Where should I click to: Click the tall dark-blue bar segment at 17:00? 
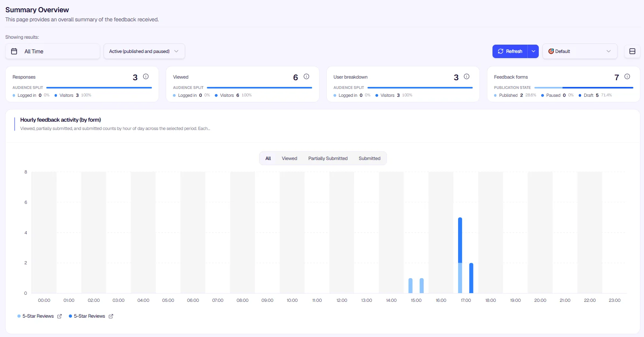tap(460, 240)
